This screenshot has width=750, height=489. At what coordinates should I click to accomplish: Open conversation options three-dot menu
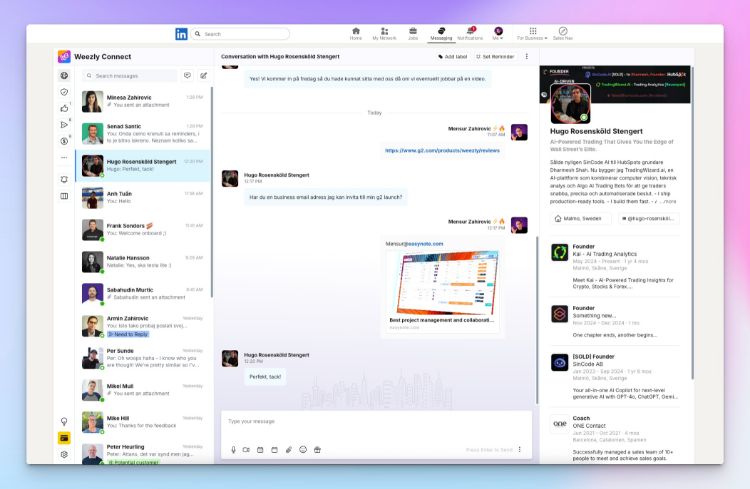[527, 56]
